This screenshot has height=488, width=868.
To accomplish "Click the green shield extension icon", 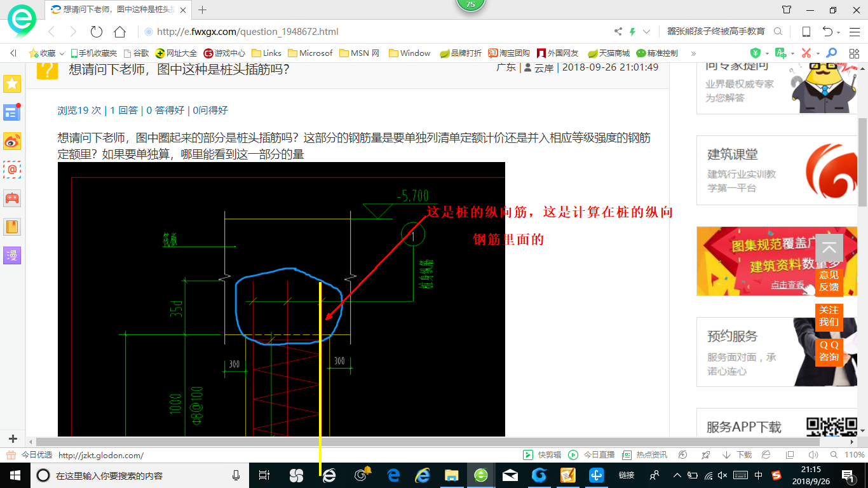I will pos(756,53).
